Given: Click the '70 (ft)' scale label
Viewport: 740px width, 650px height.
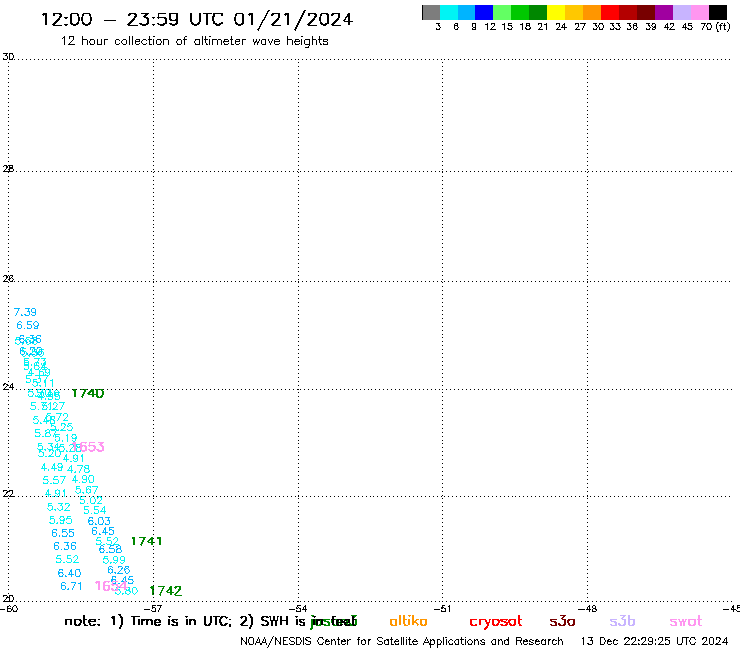Looking at the screenshot, I should [715, 27].
